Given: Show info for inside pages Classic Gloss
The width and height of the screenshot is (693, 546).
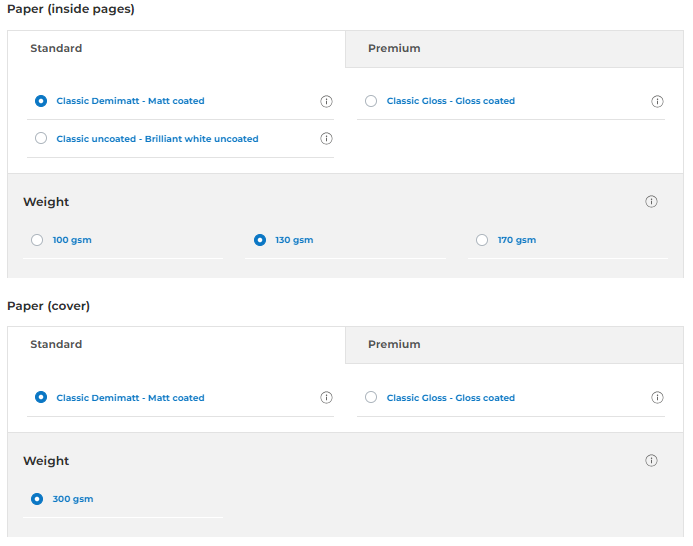Looking at the screenshot, I should click(657, 101).
